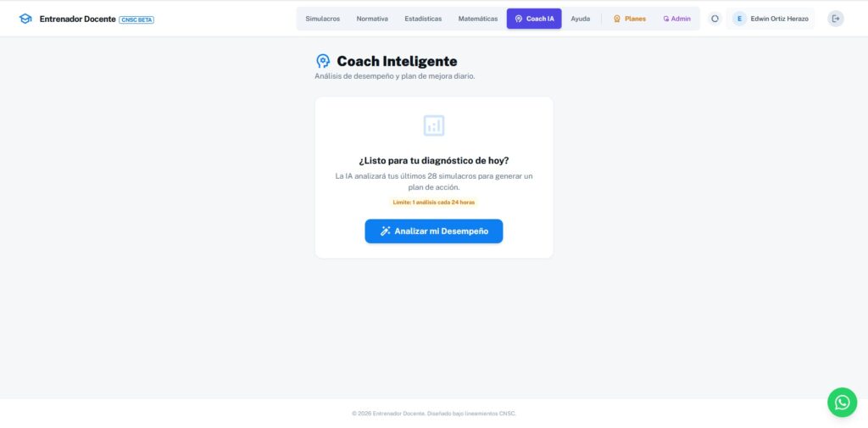
Task: Click the magic wand icon on button
Action: point(386,231)
